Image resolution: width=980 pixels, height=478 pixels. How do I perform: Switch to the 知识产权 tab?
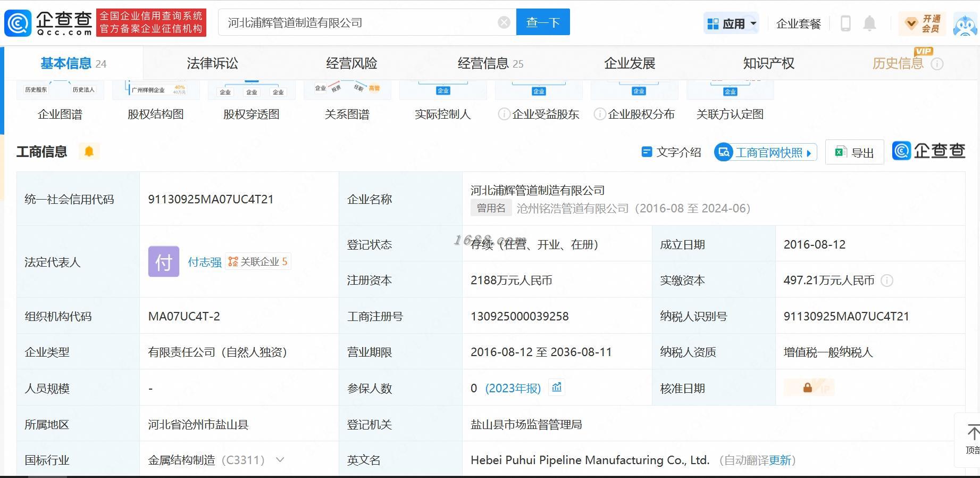768,63
